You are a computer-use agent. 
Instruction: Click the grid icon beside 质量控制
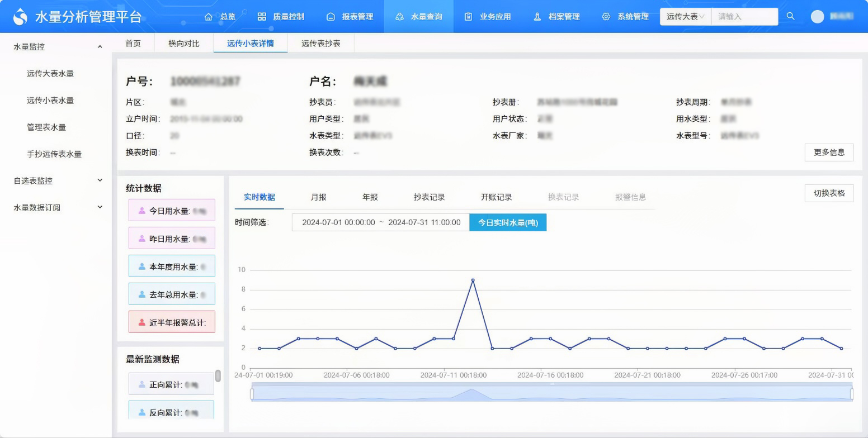tap(262, 17)
